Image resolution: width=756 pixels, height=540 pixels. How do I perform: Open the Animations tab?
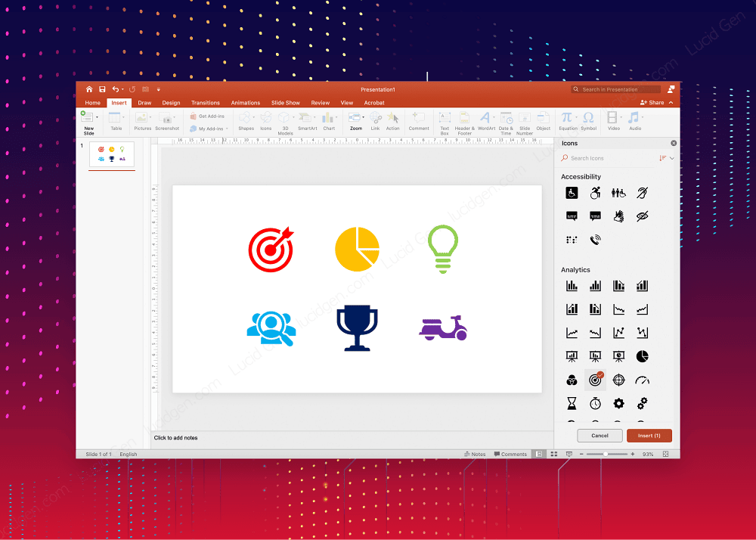coord(245,103)
